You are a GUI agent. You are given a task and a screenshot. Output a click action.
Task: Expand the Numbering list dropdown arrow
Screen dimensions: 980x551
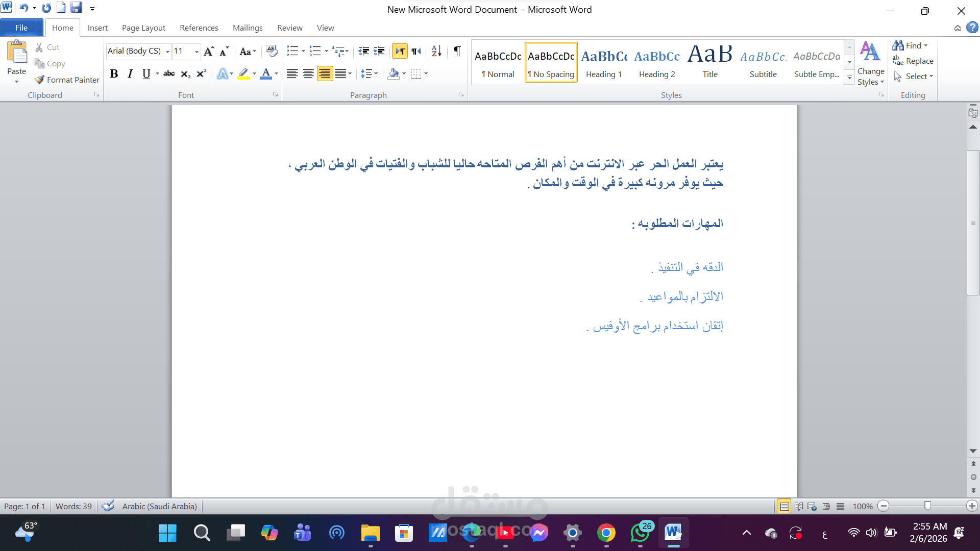[326, 51]
